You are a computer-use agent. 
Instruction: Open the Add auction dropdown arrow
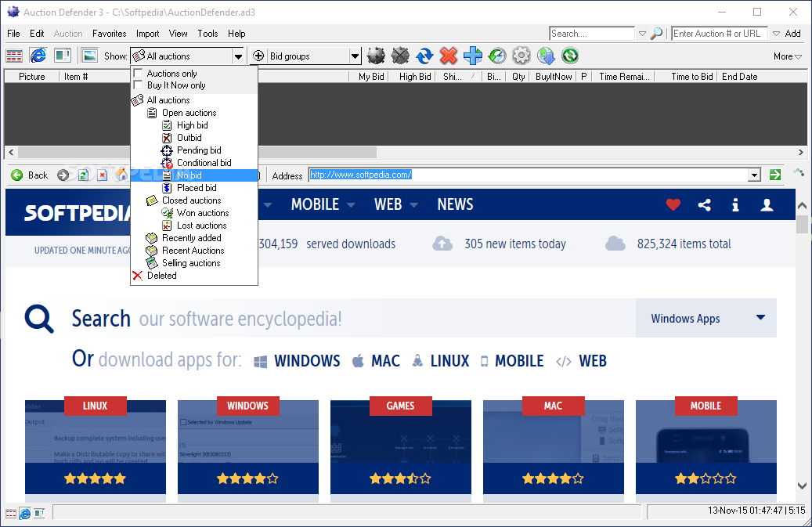[x=776, y=34]
